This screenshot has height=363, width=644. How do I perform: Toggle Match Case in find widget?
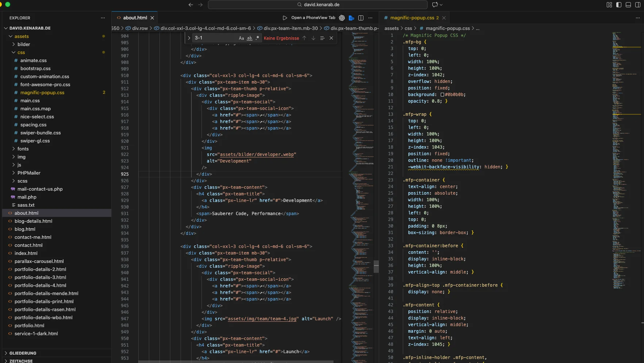coord(241,38)
